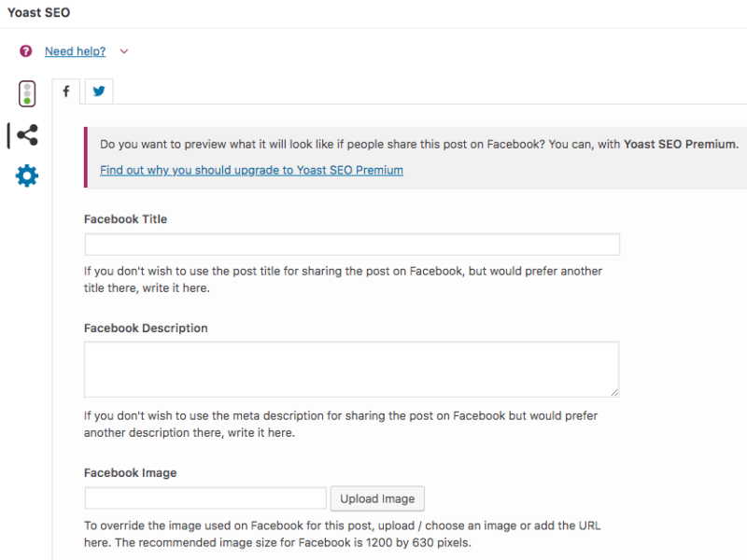Click the Facebook Image URL field
The image size is (747, 560).
pos(205,498)
